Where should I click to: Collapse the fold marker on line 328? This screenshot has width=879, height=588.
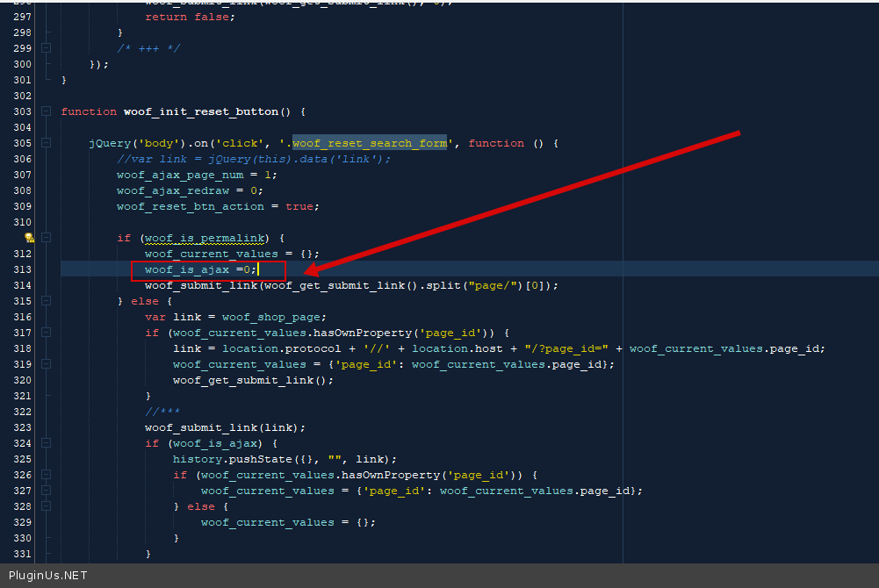point(47,506)
